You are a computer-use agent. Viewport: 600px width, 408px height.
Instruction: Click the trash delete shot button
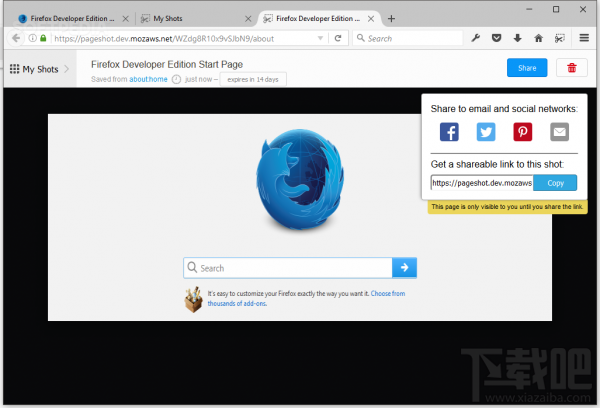(x=572, y=68)
